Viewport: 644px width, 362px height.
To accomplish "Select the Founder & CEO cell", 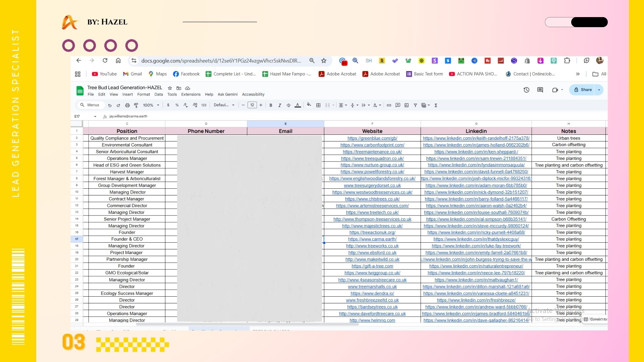I will [127, 239].
